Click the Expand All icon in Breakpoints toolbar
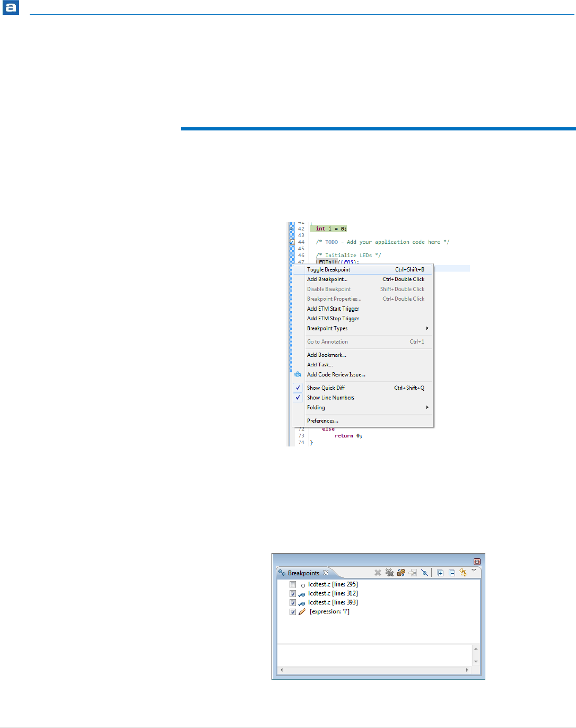This screenshot has width=576, height=728. point(440,573)
